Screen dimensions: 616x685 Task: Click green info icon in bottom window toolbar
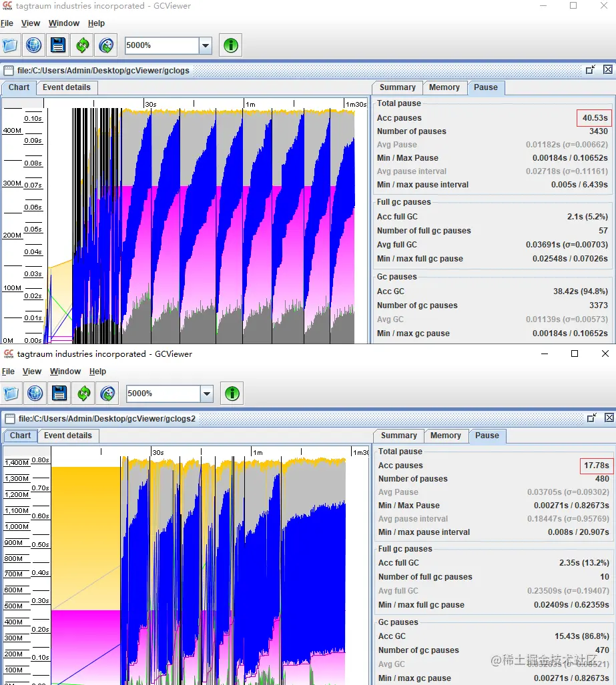pos(232,393)
